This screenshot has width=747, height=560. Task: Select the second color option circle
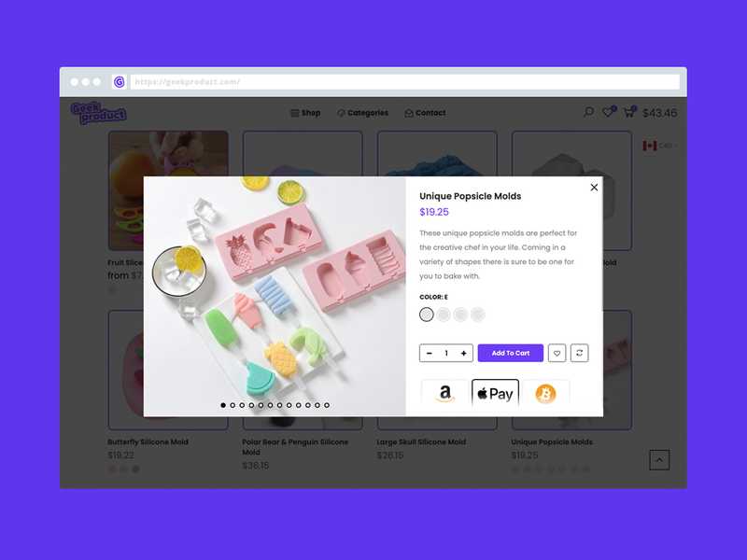pos(444,315)
